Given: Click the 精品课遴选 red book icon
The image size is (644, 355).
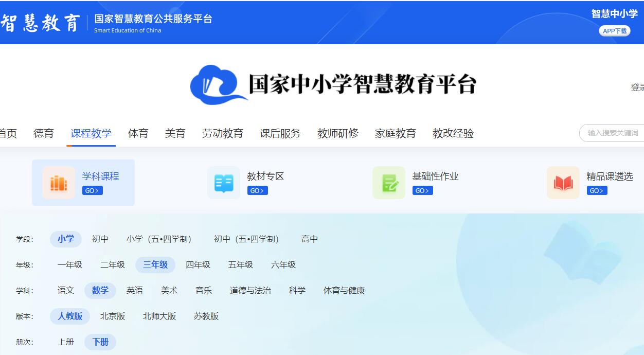Looking at the screenshot, I should click(563, 183).
